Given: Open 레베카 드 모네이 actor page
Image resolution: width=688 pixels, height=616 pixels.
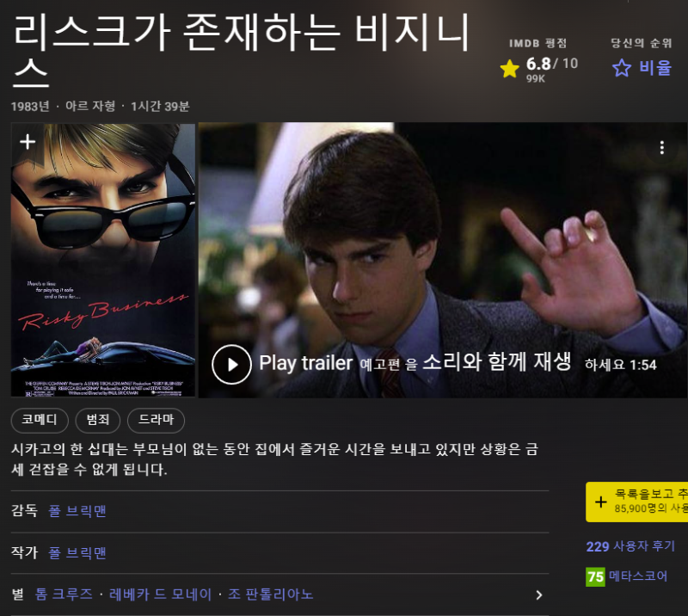Looking at the screenshot, I should 160,594.
